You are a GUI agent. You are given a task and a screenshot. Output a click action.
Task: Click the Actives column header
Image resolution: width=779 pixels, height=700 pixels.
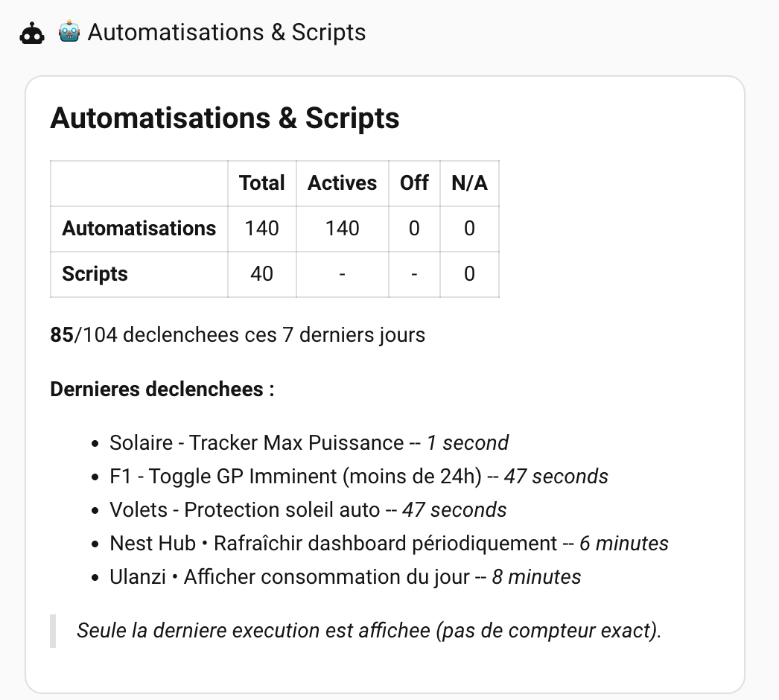coord(342,182)
